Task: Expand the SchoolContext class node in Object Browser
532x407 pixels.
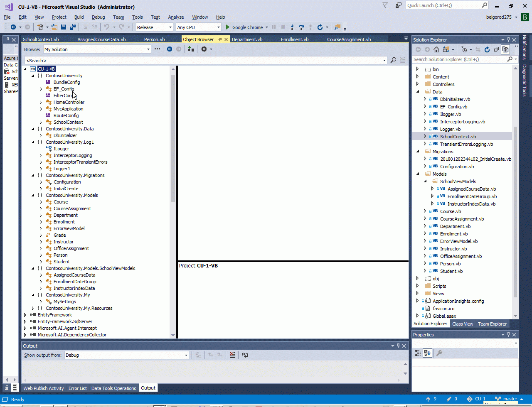Action: [x=41, y=122]
